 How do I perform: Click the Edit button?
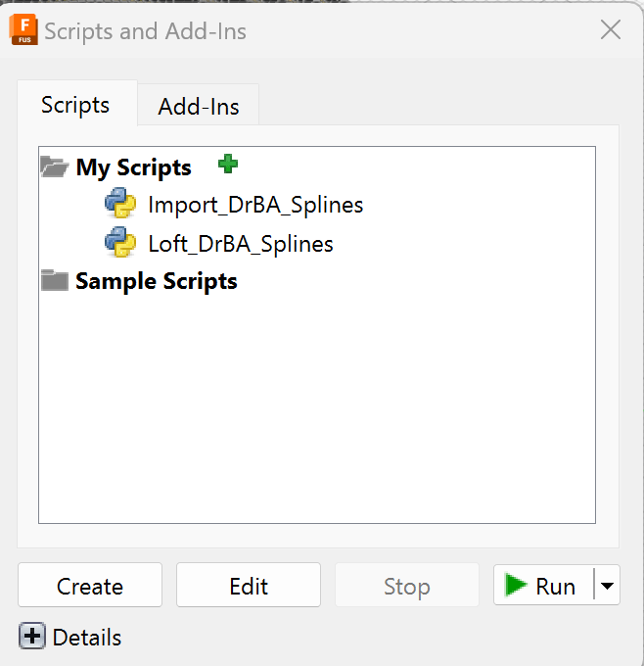[249, 586]
